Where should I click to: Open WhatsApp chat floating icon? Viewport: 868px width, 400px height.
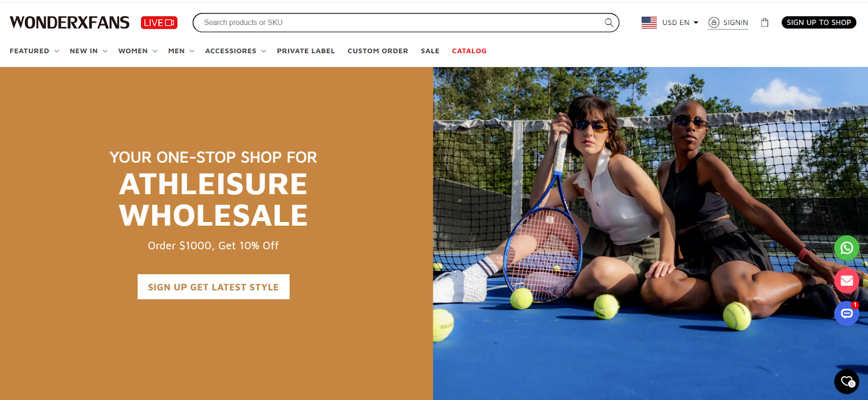click(846, 248)
